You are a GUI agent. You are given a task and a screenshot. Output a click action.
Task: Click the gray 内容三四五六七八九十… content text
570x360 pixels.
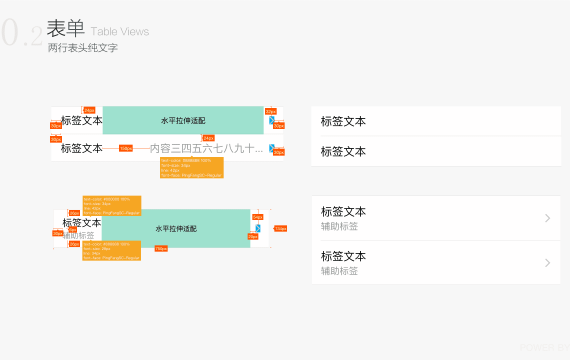click(206, 148)
